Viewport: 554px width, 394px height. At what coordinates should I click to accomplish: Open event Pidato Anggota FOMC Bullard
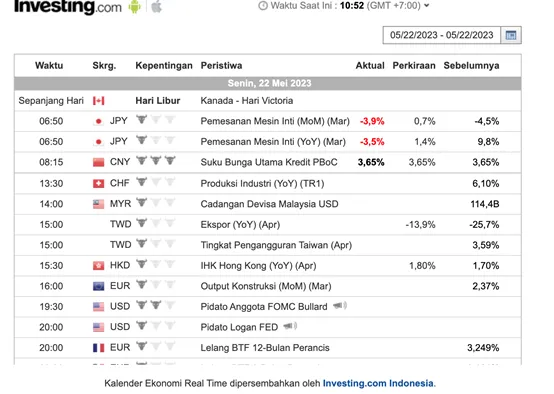tap(264, 306)
